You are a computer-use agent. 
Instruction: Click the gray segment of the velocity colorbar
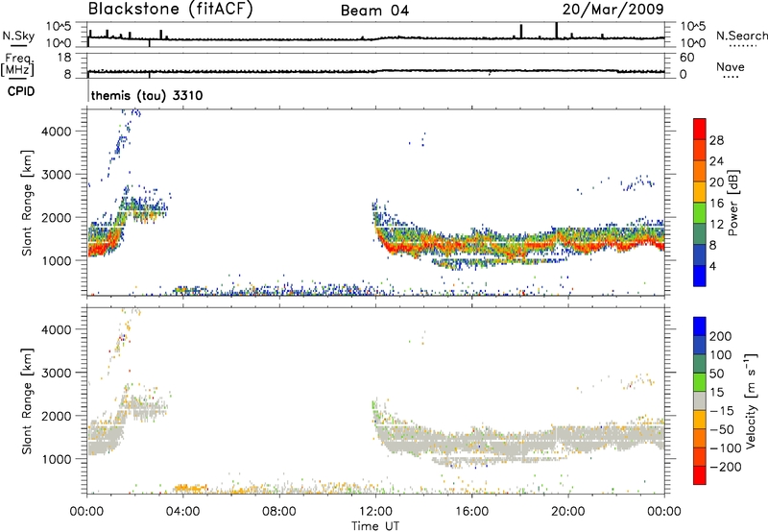pyautogui.click(x=700, y=400)
